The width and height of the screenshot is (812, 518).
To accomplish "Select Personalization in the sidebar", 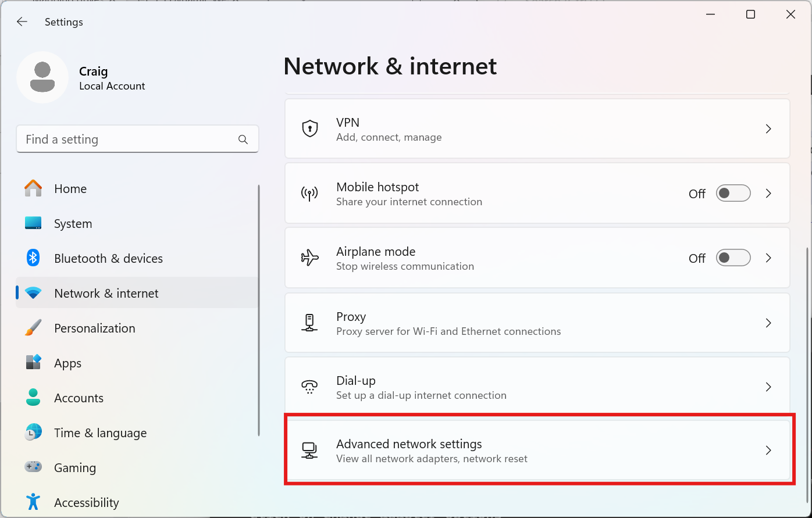I will tap(137, 328).
